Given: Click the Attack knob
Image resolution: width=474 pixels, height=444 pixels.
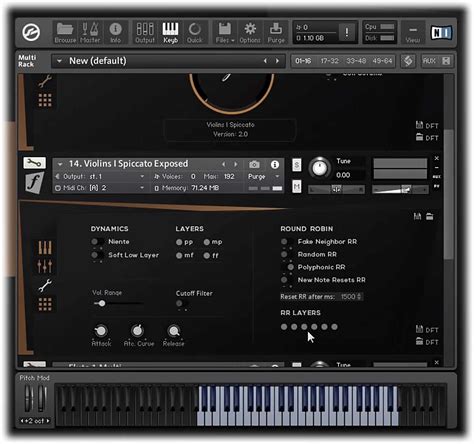Looking at the screenshot, I should tap(101, 331).
